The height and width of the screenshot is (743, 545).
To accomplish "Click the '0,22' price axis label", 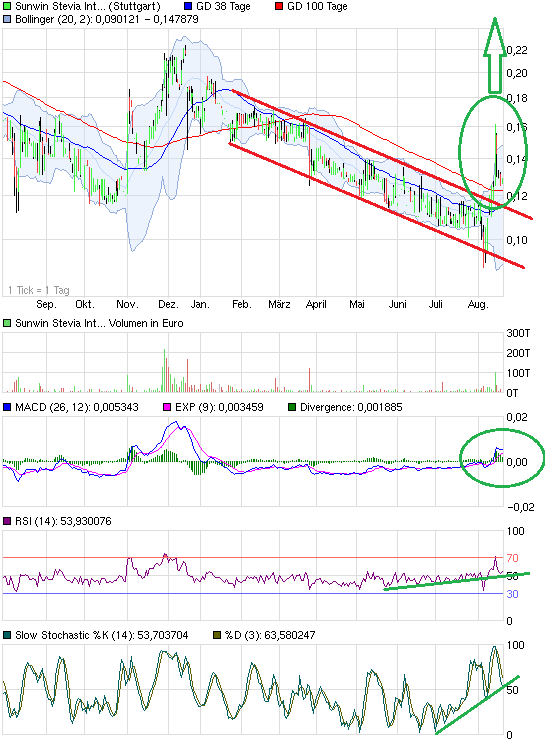I will [x=517, y=50].
